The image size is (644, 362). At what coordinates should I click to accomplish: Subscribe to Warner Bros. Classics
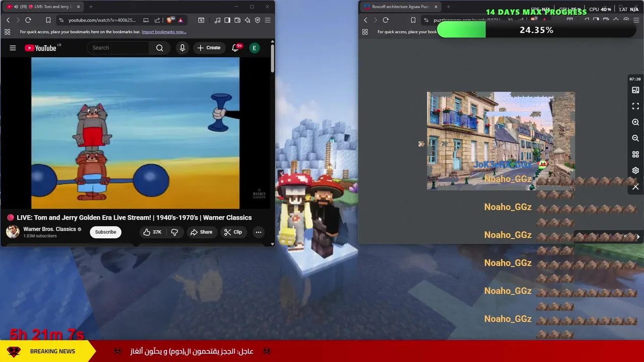pyautogui.click(x=106, y=232)
